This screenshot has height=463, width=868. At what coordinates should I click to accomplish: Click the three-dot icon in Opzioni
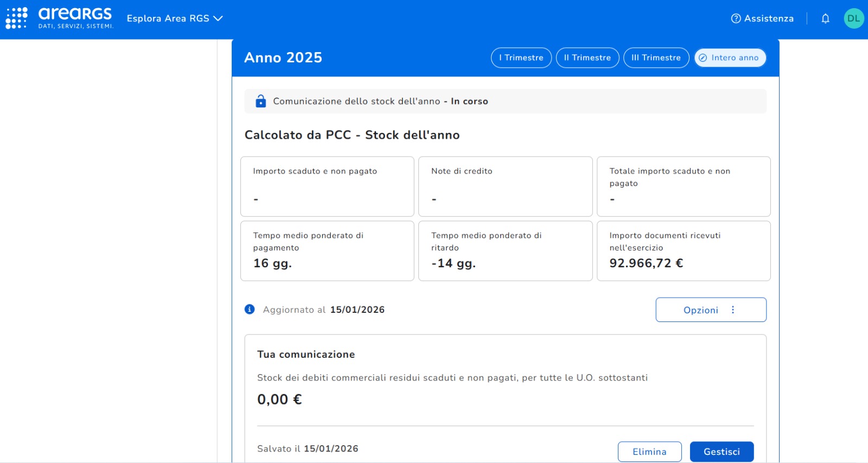pyautogui.click(x=733, y=310)
